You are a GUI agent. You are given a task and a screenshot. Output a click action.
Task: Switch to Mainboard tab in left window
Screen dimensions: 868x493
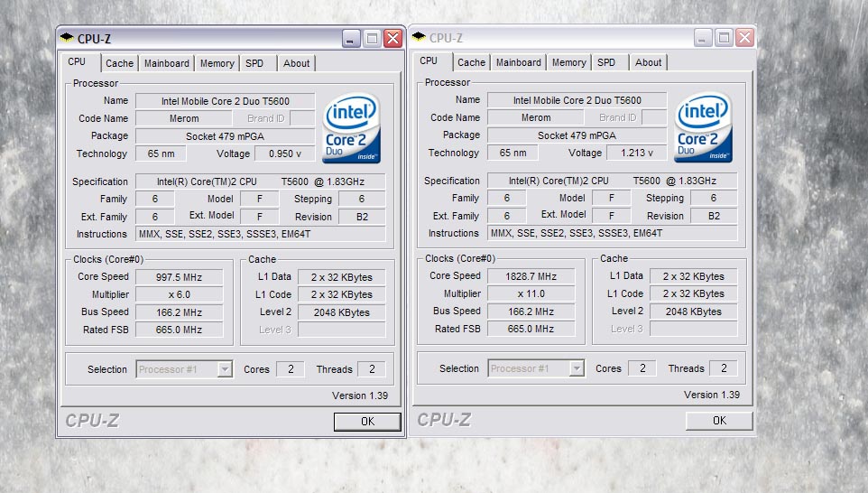167,63
